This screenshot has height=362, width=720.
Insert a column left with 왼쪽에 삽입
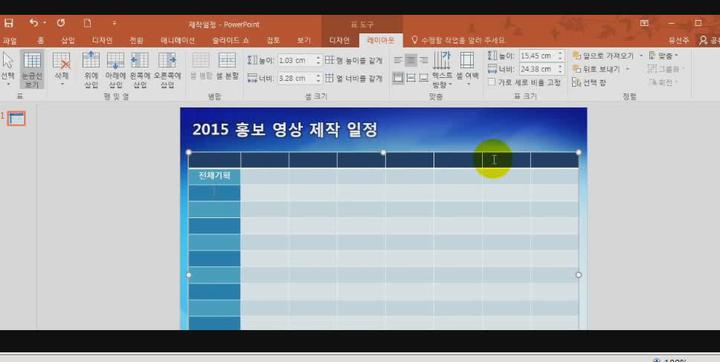[x=140, y=69]
